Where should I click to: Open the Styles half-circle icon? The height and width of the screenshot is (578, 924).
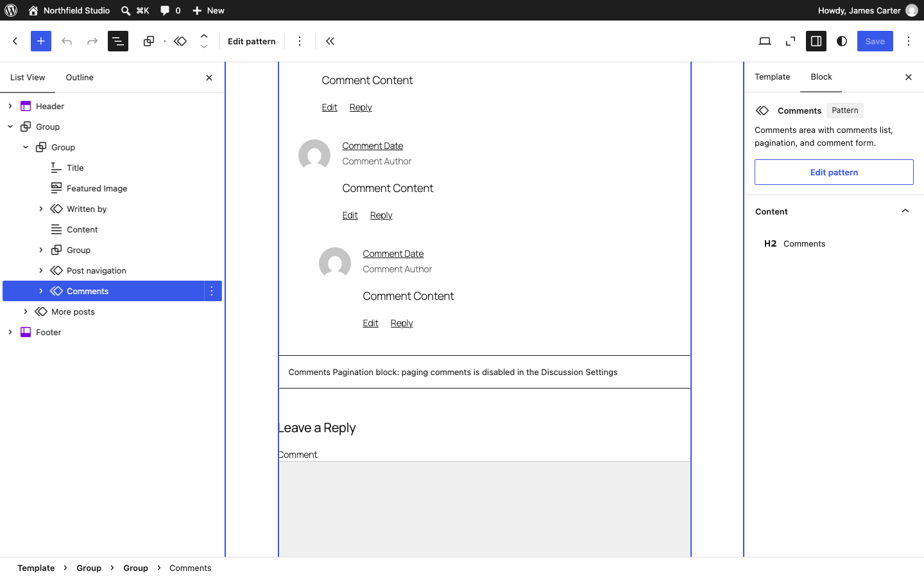point(842,41)
